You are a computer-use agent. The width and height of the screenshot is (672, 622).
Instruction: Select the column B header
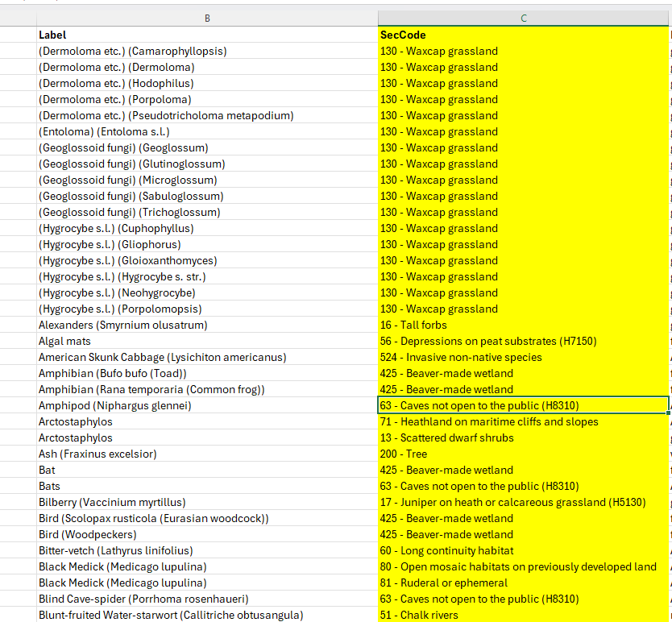coord(207,17)
